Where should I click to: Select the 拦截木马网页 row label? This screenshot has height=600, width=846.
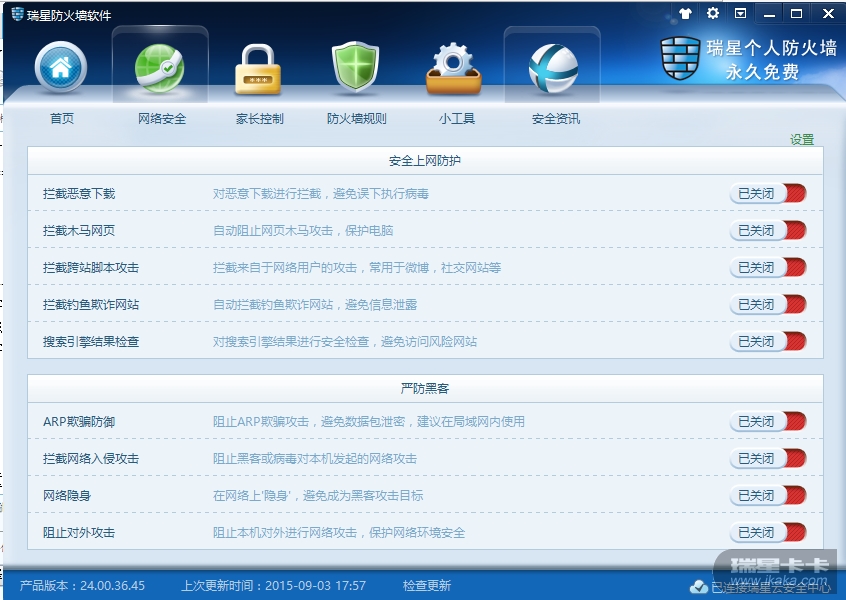[x=79, y=231]
